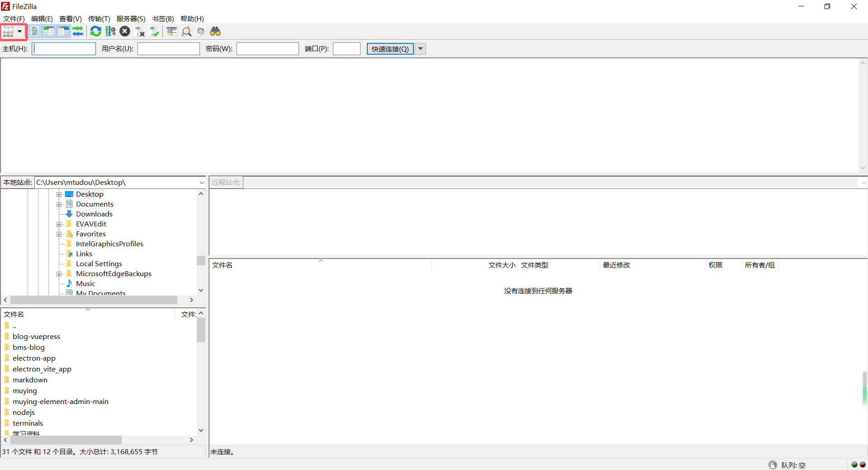Open the 编辑(E) menu

click(x=42, y=19)
